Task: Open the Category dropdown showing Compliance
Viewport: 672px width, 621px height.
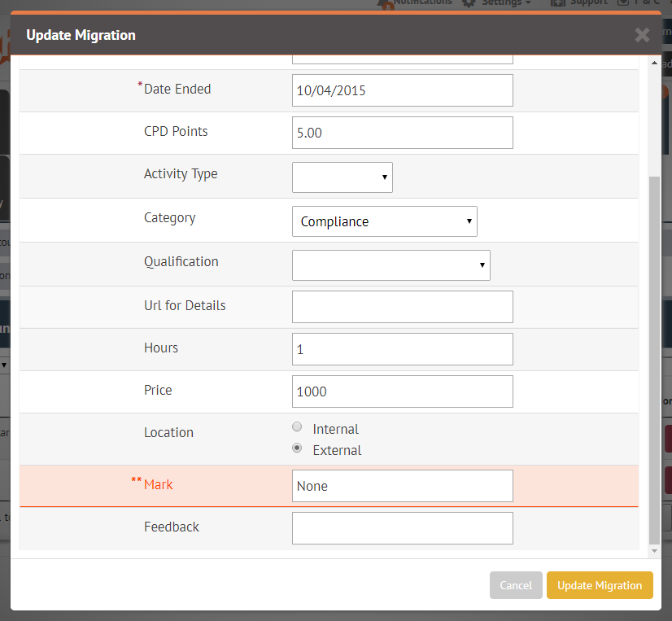Action: (385, 221)
